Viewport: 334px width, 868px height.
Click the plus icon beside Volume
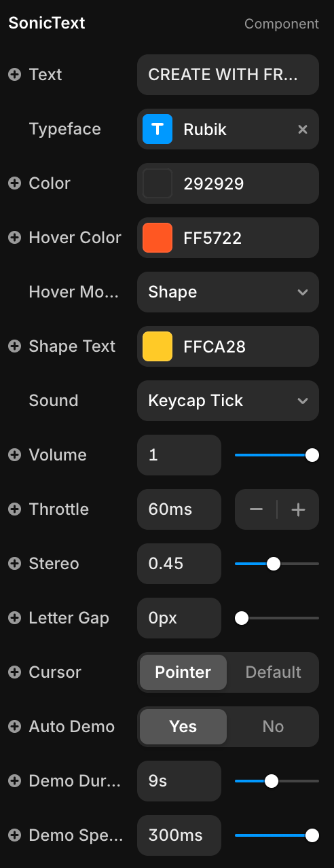(x=14, y=455)
